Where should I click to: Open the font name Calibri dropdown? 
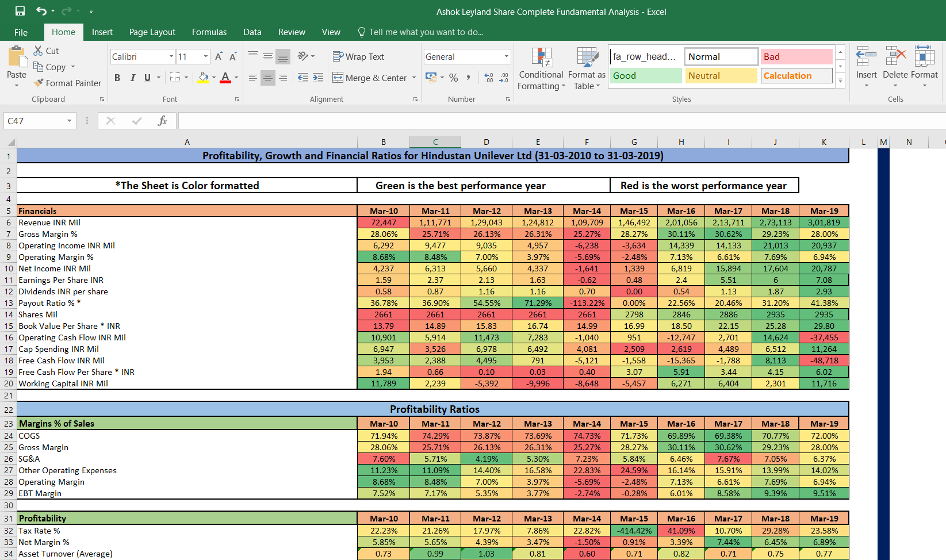coord(171,56)
